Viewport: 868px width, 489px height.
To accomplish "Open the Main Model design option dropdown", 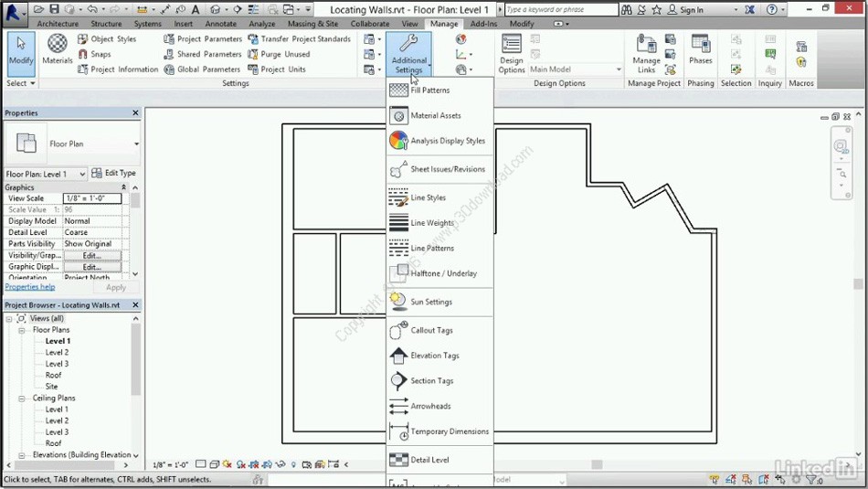I will click(576, 69).
